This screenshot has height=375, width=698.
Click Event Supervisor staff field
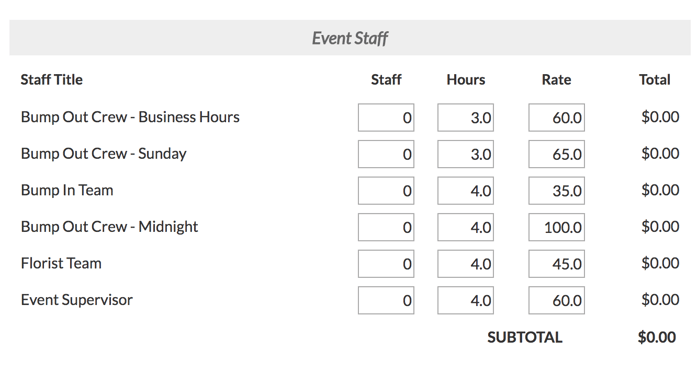386,300
